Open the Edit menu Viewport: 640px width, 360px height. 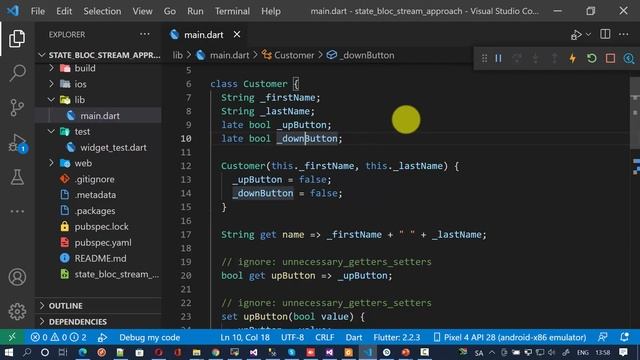pos(64,11)
